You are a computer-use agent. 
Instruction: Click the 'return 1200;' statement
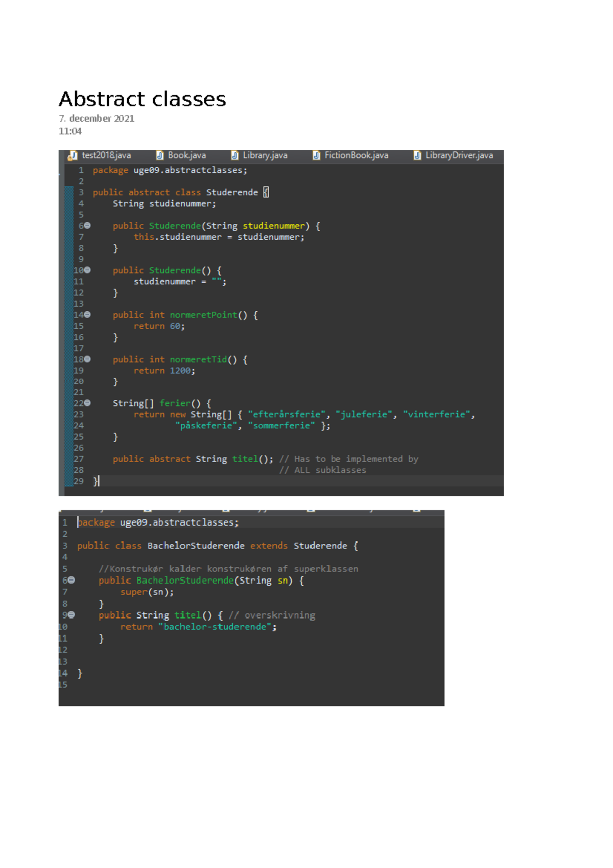(164, 371)
